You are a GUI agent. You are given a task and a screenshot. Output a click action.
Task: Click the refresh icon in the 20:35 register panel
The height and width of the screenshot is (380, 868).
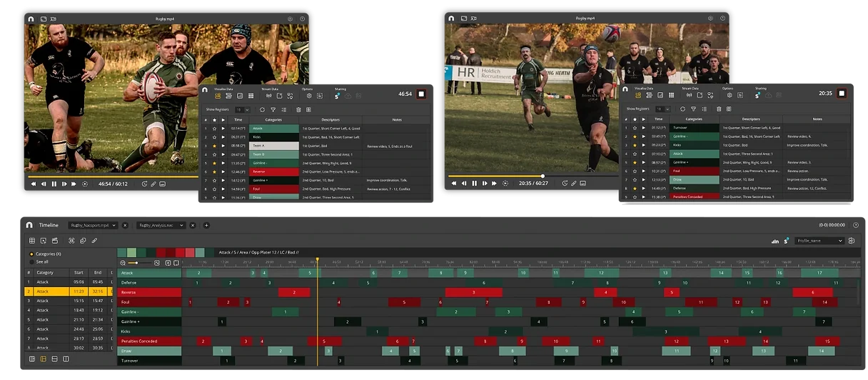682,109
